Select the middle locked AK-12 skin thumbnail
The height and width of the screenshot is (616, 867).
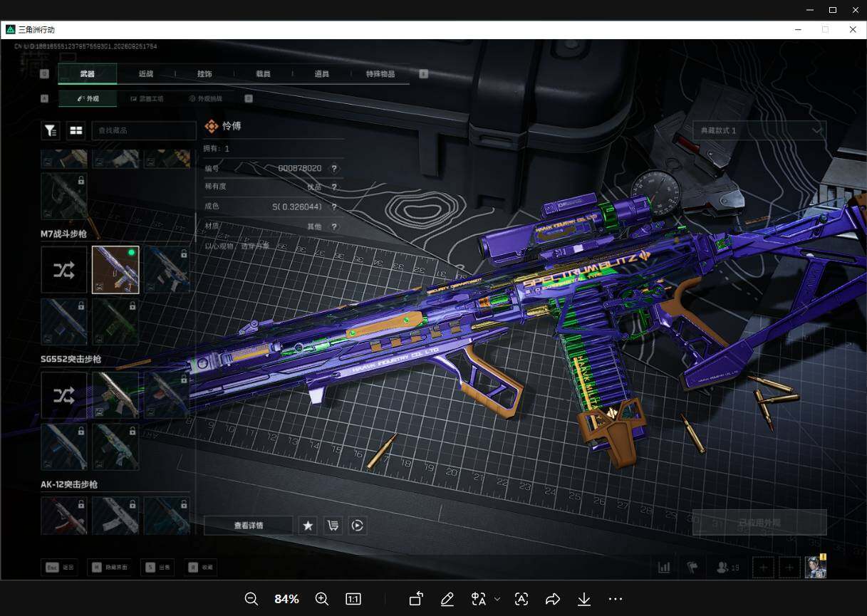115,516
